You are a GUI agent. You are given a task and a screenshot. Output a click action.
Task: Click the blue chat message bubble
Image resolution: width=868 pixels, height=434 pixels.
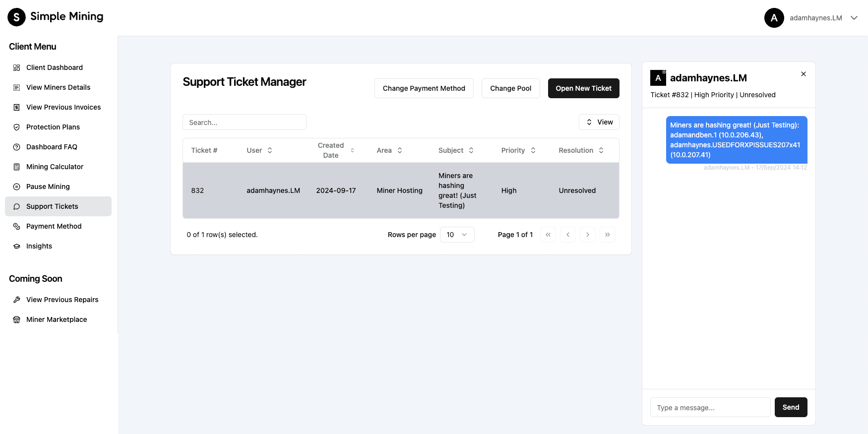(x=737, y=140)
